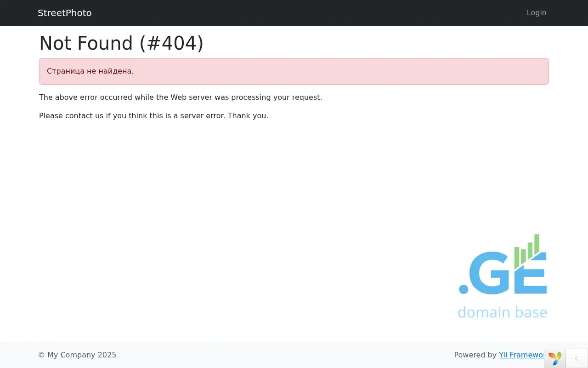Screen dimensions: 588x368
Task: Click the pink "Страница не найдена" alert box
Action: (294, 71)
